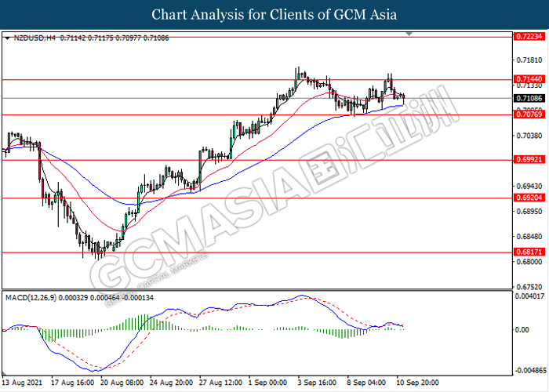
Task: Click the 8 Sep 04:00 time label
Action: 366,383
